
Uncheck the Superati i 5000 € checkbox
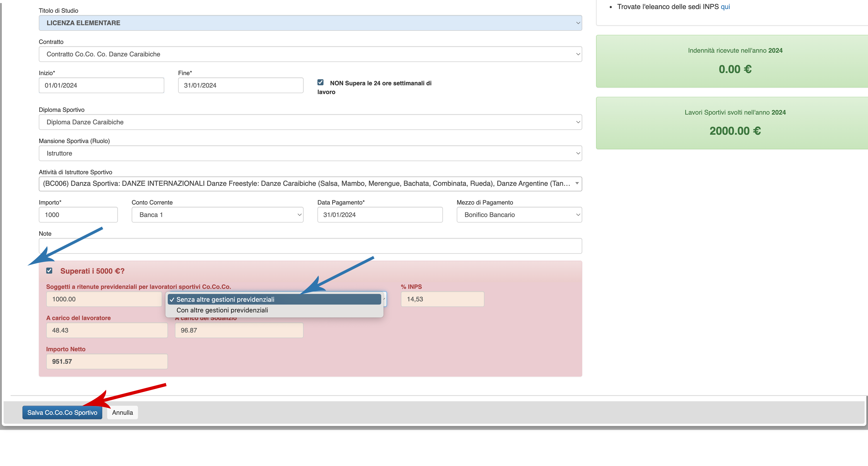[x=49, y=271]
